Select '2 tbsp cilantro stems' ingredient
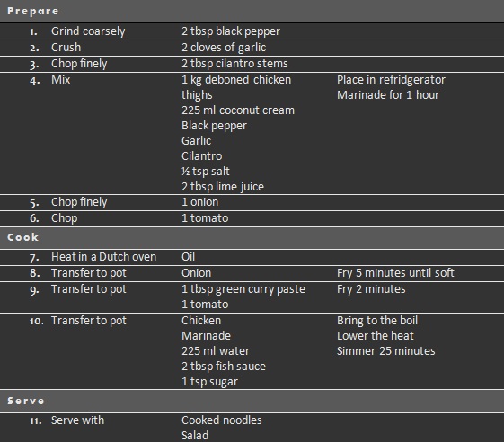The height and width of the screenshot is (442, 504). pyautogui.click(x=234, y=64)
